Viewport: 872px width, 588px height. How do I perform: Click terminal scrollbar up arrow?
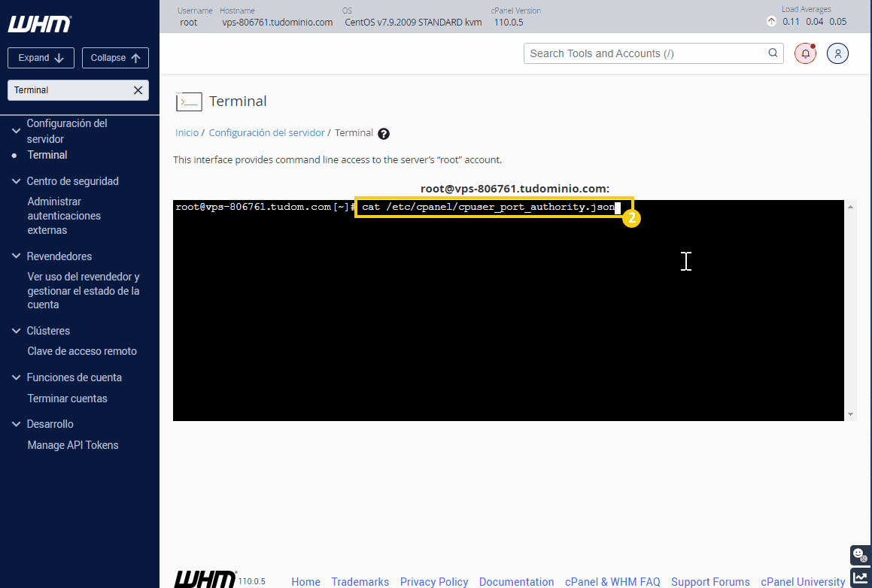(x=850, y=207)
